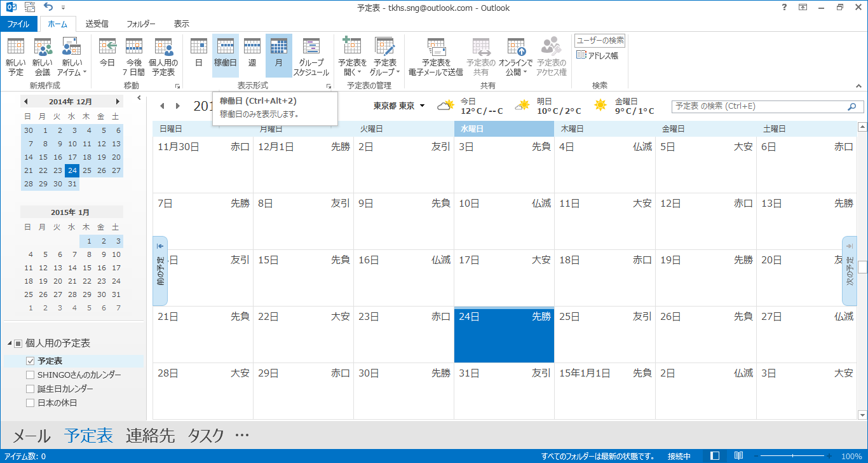
Task: Open the アドレス帳 address book
Action: click(x=597, y=55)
